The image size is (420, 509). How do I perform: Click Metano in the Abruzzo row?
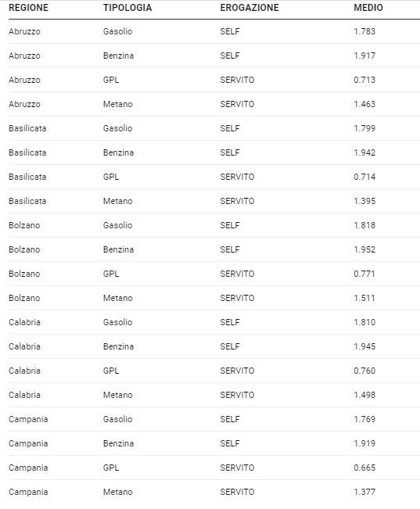click(118, 104)
